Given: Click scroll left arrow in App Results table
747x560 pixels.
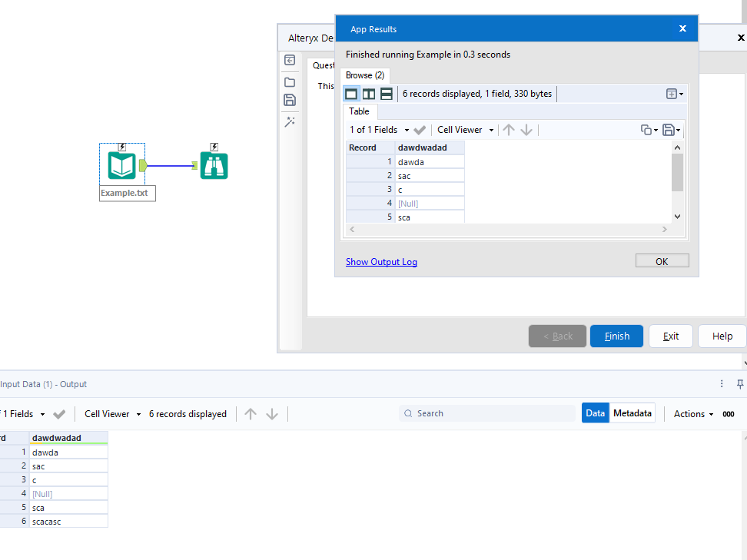Looking at the screenshot, I should (x=352, y=230).
